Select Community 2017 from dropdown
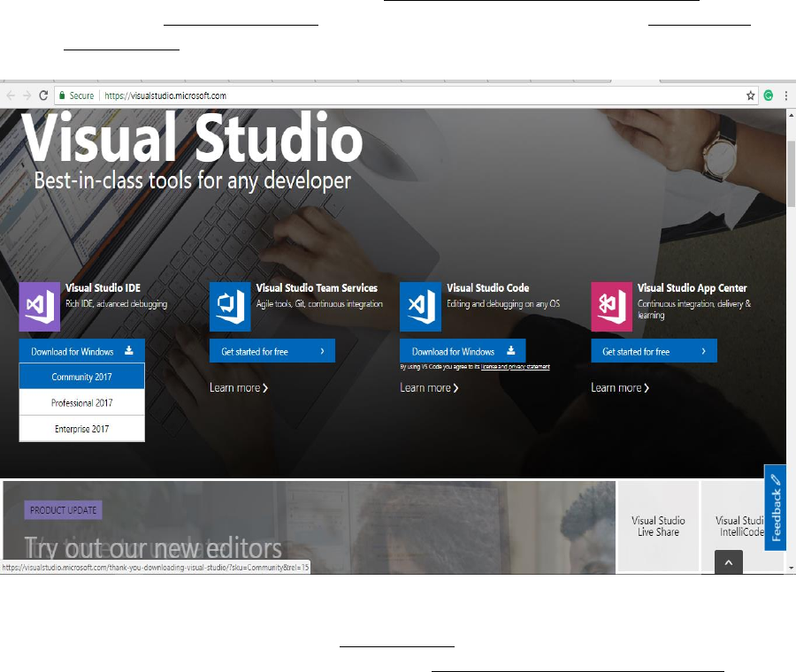 tap(81, 377)
